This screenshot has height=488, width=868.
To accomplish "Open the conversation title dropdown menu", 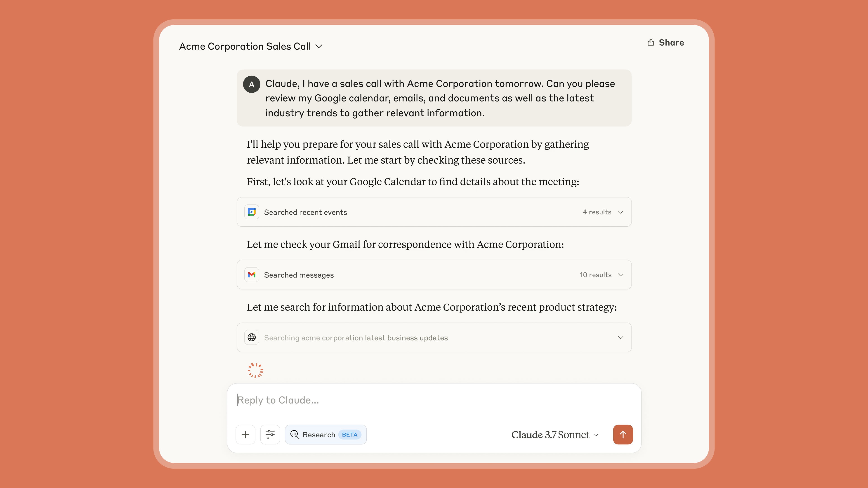I will pos(319,46).
